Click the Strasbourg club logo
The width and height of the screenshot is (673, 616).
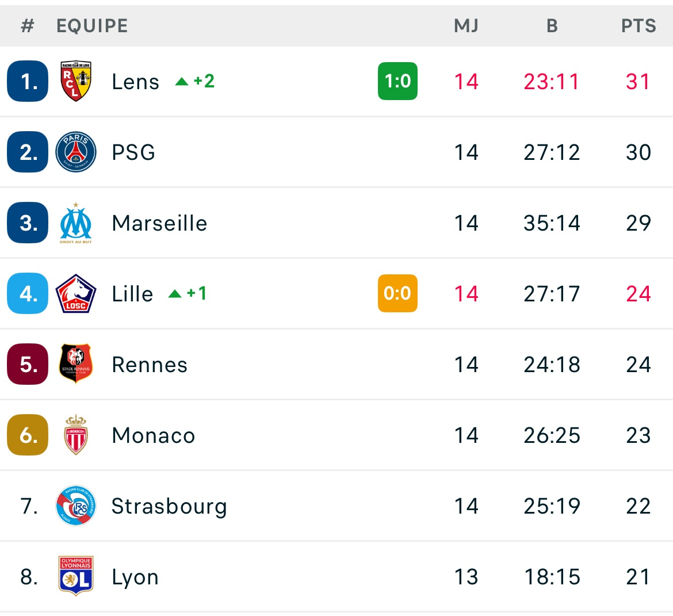(75, 506)
